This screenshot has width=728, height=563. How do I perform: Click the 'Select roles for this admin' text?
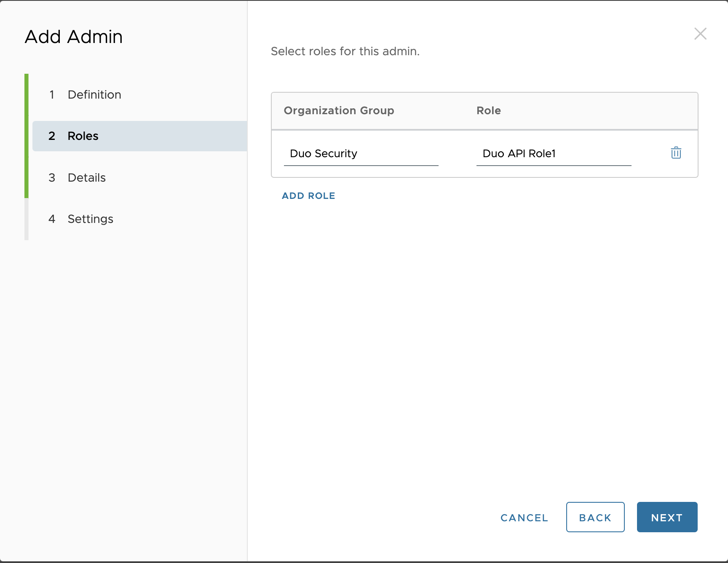click(x=345, y=51)
